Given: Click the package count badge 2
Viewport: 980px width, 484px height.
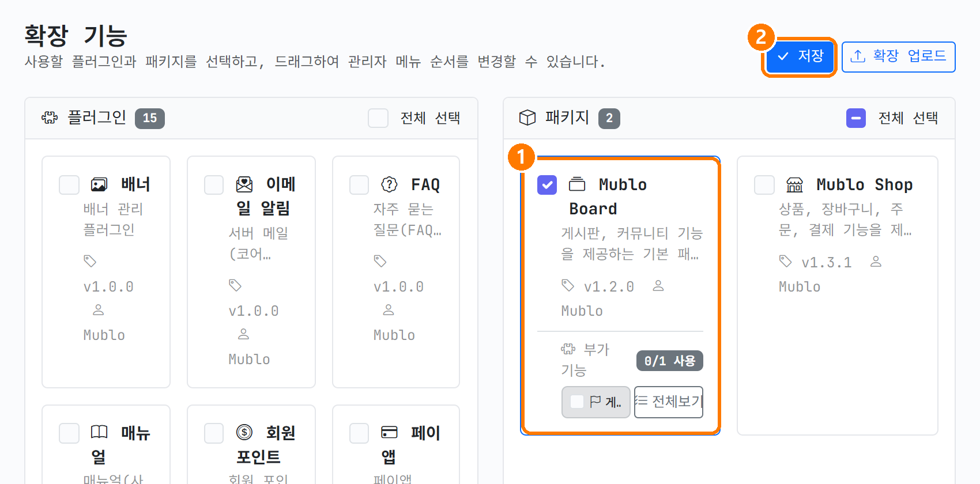Looking at the screenshot, I should click(x=609, y=118).
